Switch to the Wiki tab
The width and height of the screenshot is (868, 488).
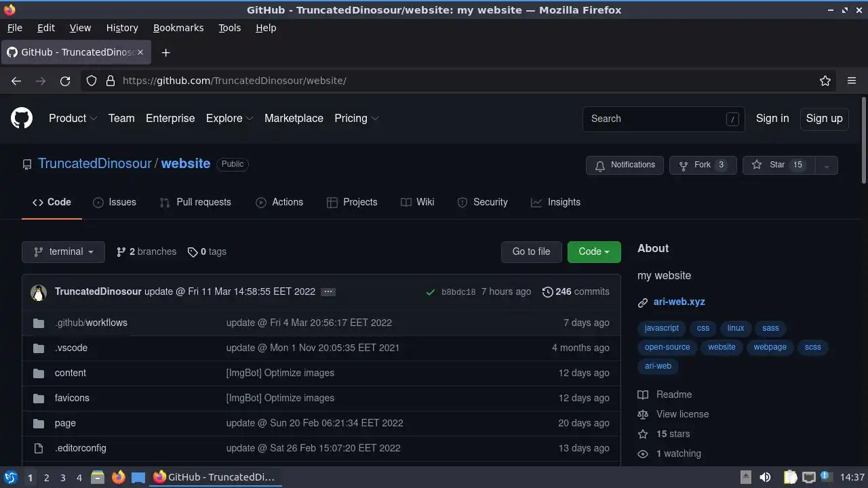click(x=418, y=202)
